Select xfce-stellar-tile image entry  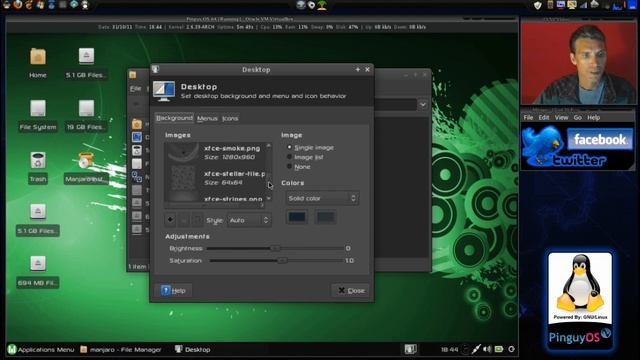click(215, 178)
